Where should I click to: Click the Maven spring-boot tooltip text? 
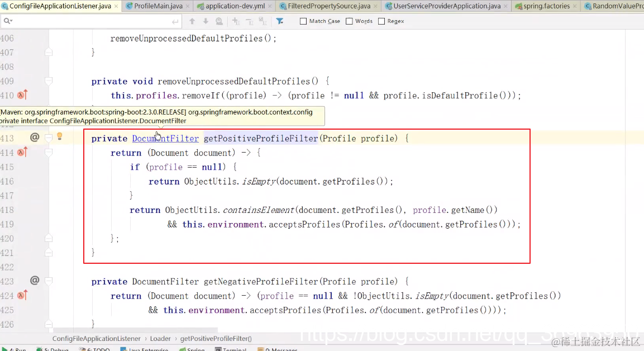(x=162, y=116)
